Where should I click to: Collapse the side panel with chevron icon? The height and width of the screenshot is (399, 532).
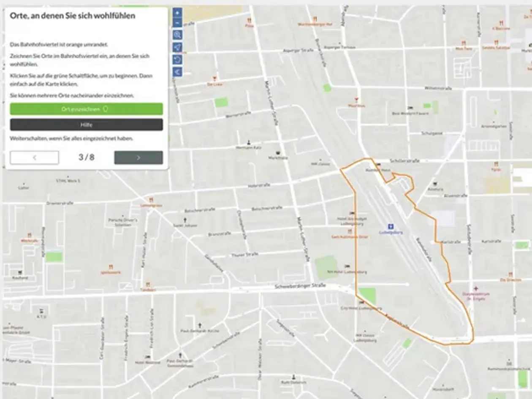click(177, 72)
